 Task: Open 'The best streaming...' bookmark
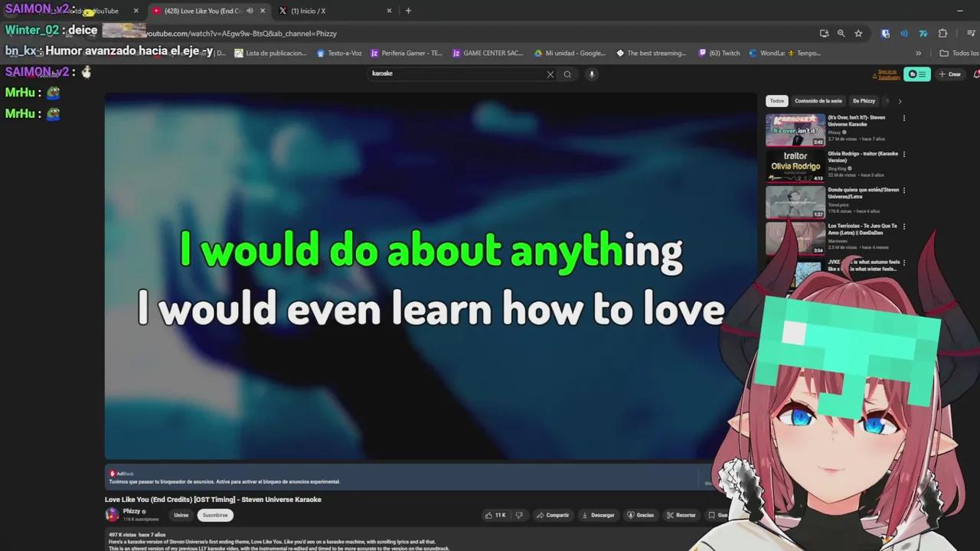pos(651,54)
